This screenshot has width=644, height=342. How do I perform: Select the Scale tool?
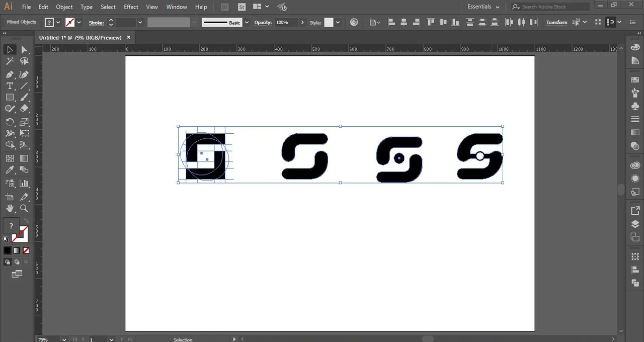[x=24, y=122]
